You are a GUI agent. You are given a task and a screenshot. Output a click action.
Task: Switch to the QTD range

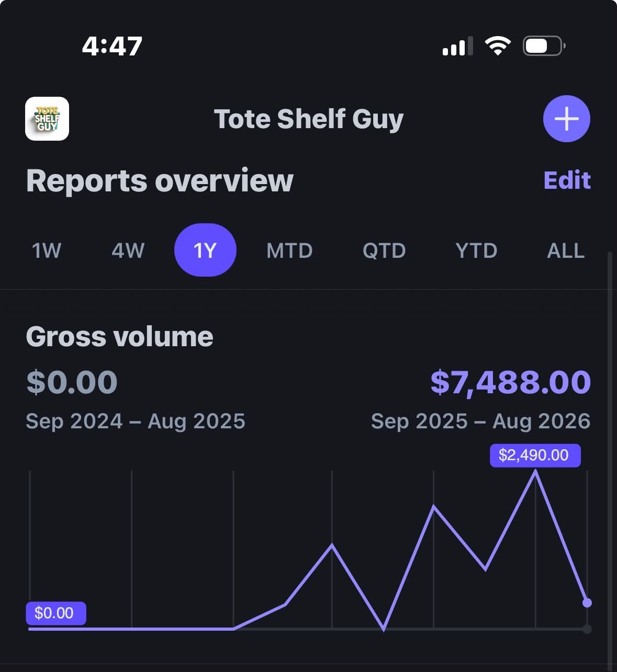coord(384,250)
